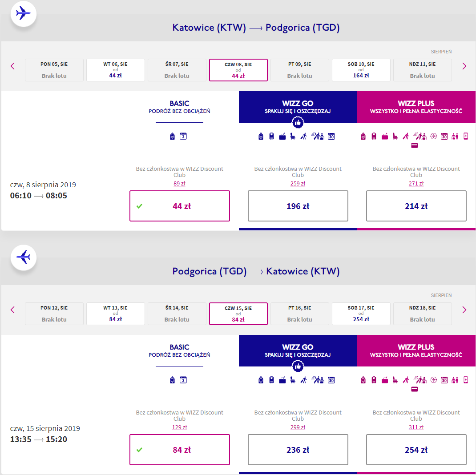Switch outbound date to SOB 10, SIE
Screen dimensions: 476x475
[x=361, y=70]
